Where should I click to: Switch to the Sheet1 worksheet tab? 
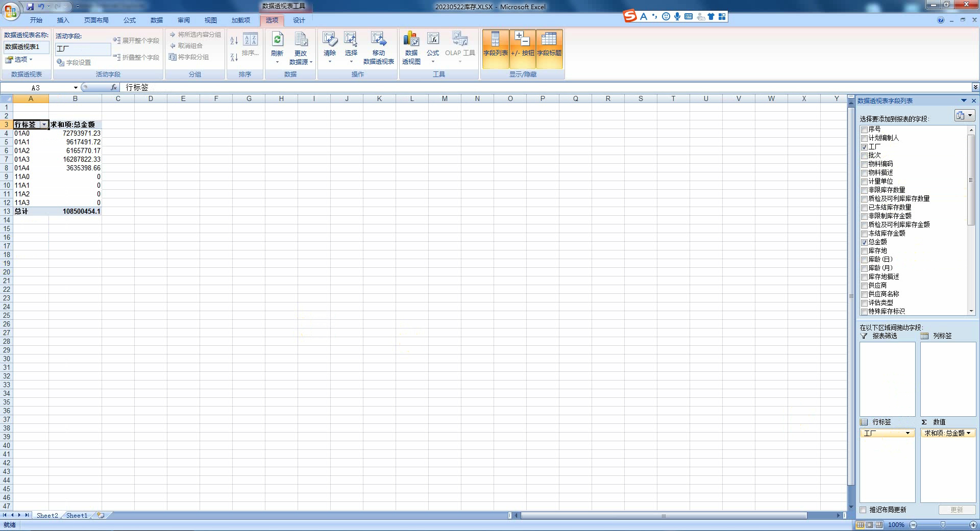coord(77,516)
